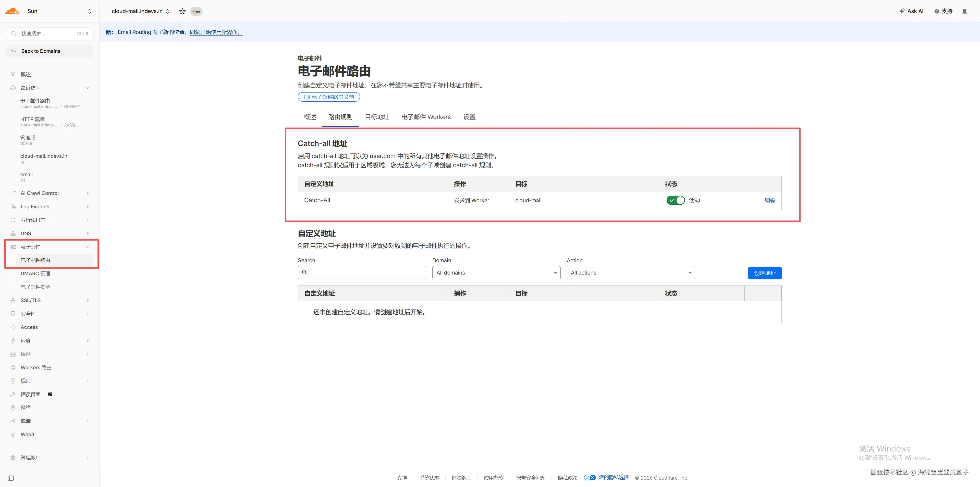The width and height of the screenshot is (980, 487).
Task: Open the 支持 help icon
Action: pos(936,11)
